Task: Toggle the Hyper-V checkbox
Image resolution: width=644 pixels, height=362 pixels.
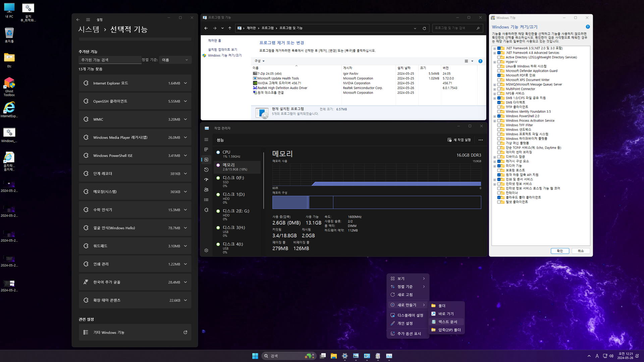Action: click(499, 62)
